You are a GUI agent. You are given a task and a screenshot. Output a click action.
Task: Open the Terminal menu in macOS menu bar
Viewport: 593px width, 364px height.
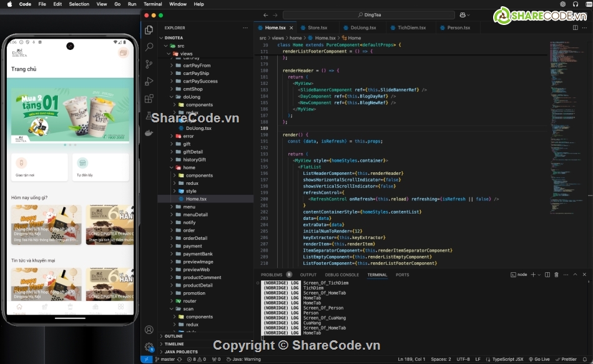click(x=153, y=4)
